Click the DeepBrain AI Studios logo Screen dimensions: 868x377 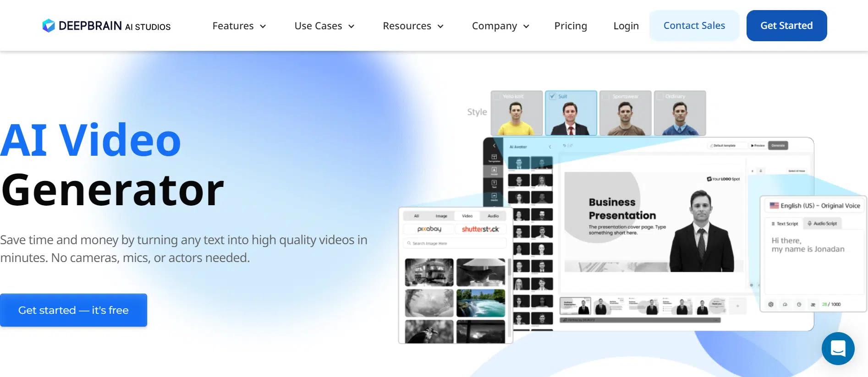(x=106, y=26)
